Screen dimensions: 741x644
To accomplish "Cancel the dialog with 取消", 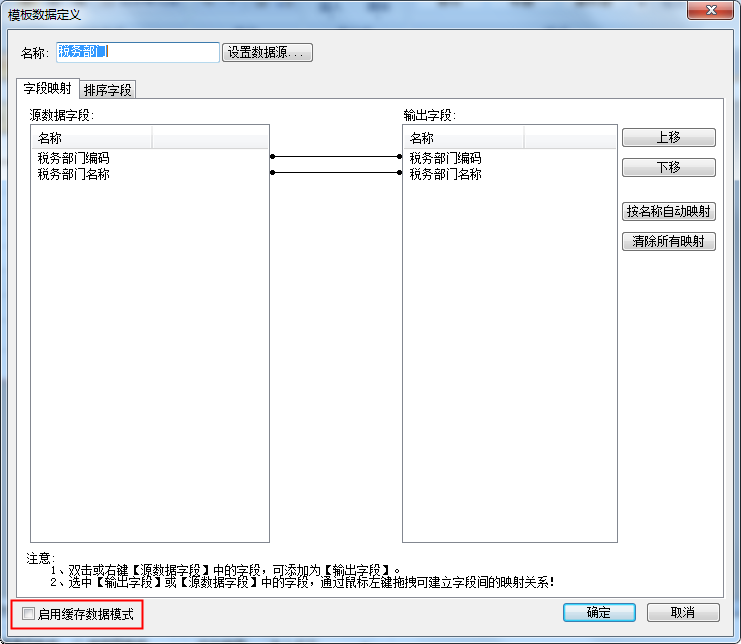I will pyautogui.click(x=683, y=613).
